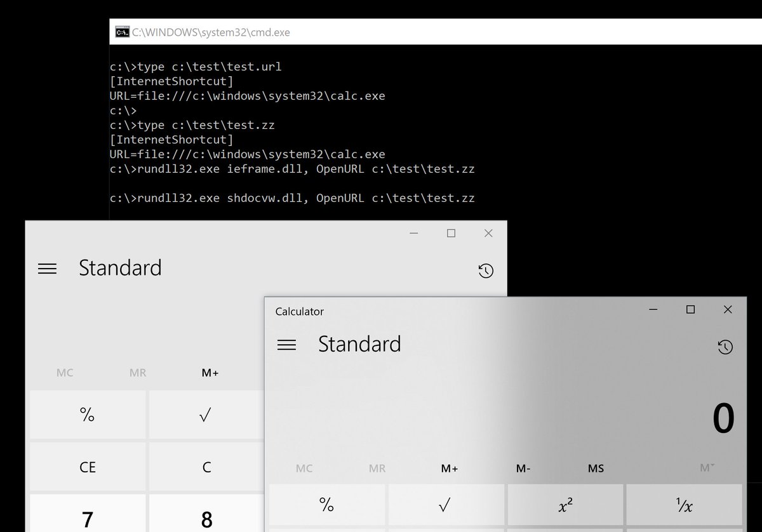The height and width of the screenshot is (532, 762).
Task: Click x squared button in front Calculator
Action: [x=565, y=505]
